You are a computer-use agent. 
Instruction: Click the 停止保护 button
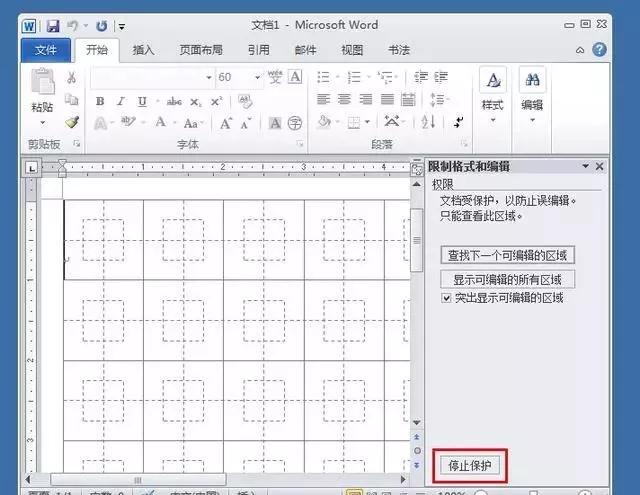tap(469, 466)
